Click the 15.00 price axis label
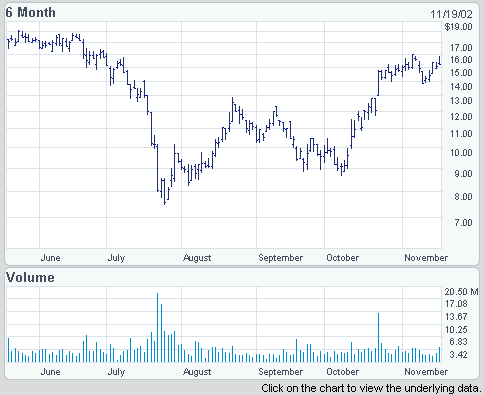484x395 pixels. click(x=461, y=73)
